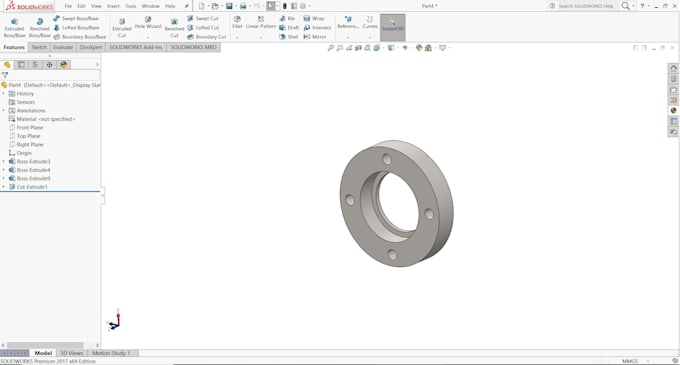This screenshot has height=365, width=680.
Task: Click the Print icon
Action: tap(243, 6)
